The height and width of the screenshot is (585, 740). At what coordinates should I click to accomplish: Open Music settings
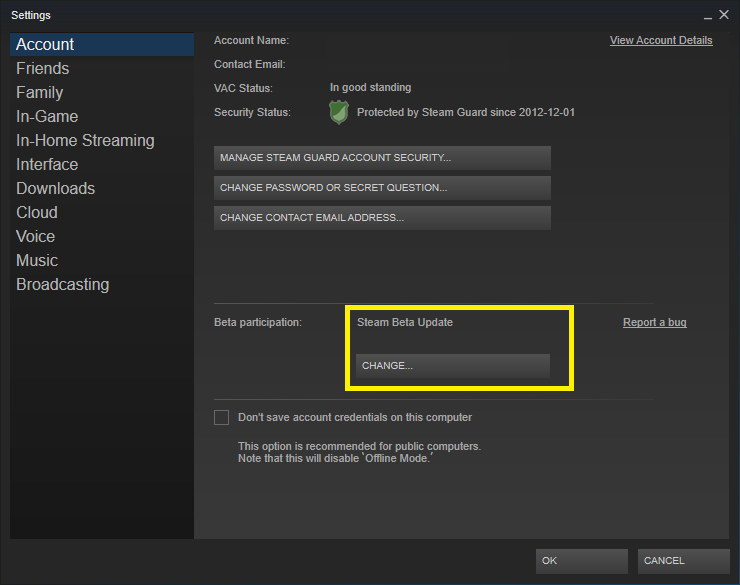tap(37, 260)
